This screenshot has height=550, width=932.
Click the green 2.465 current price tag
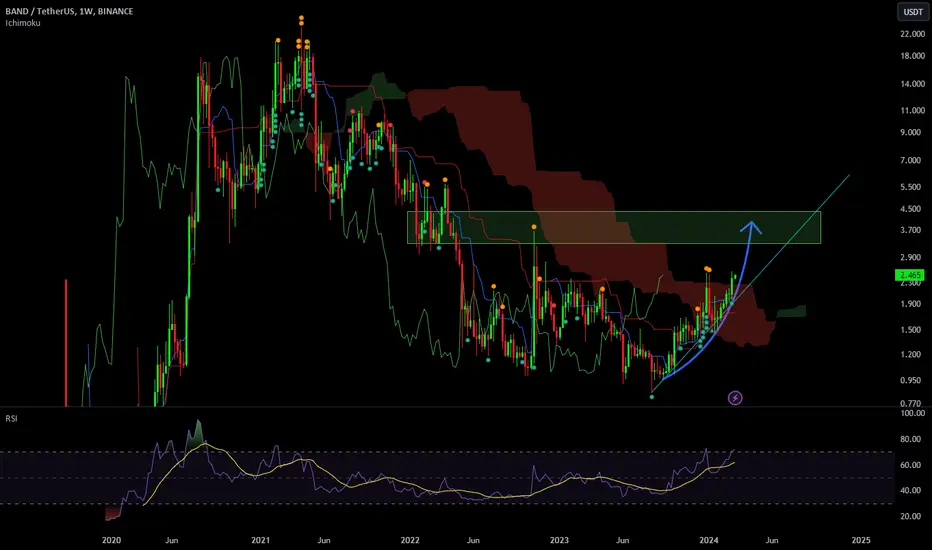point(909,275)
